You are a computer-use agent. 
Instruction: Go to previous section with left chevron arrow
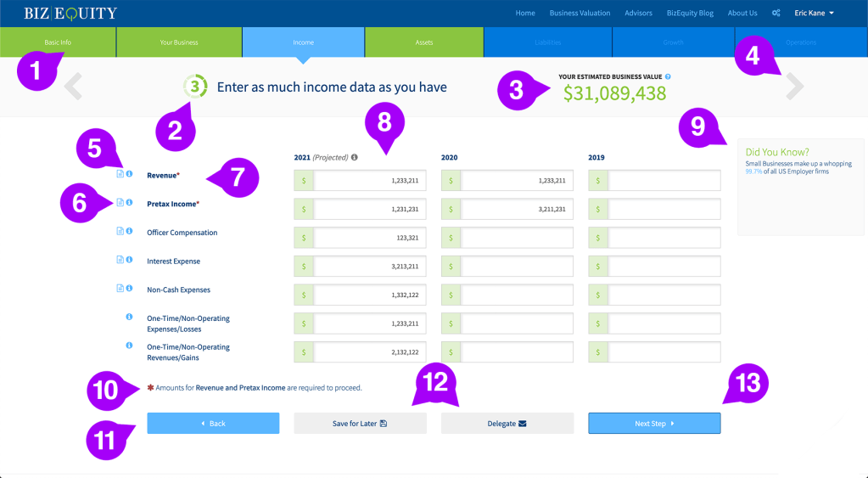click(x=74, y=87)
